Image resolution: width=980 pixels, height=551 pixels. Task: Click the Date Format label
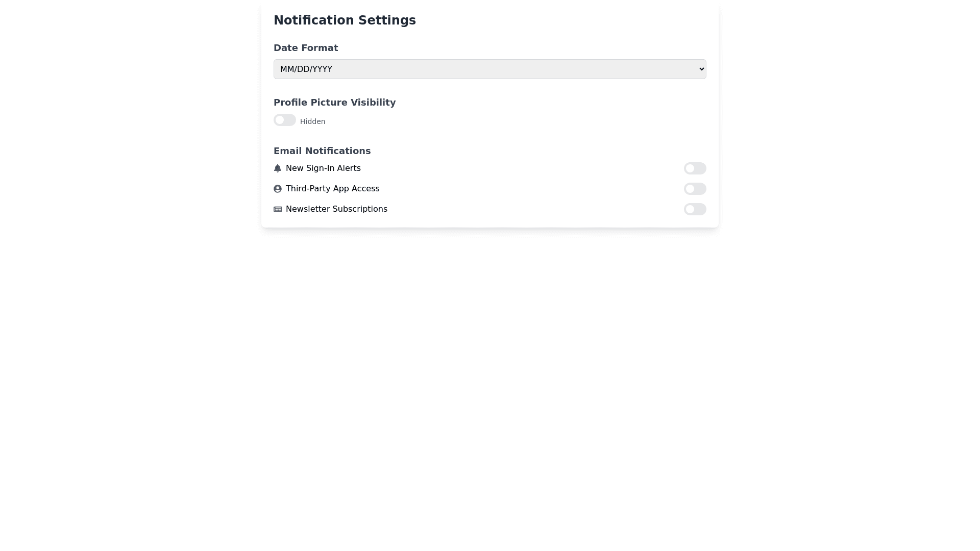point(306,48)
